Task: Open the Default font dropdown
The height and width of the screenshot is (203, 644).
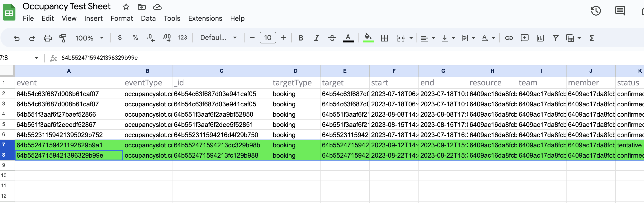Action: click(218, 38)
